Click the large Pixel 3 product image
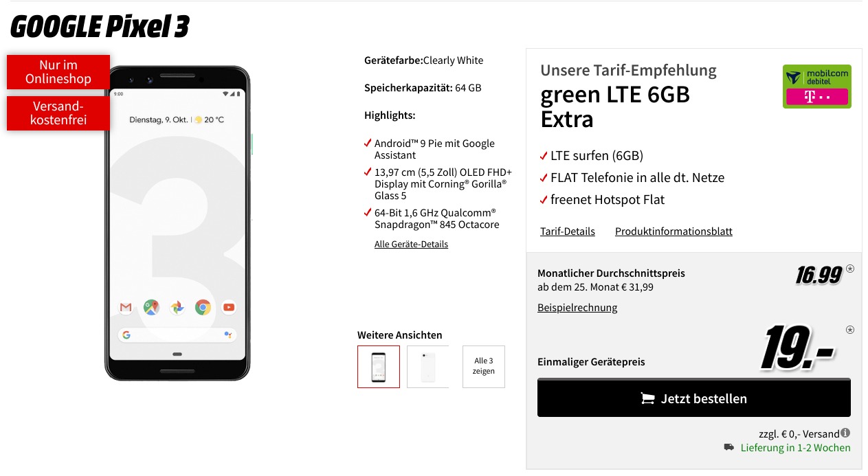The height and width of the screenshot is (476, 868). point(177,223)
